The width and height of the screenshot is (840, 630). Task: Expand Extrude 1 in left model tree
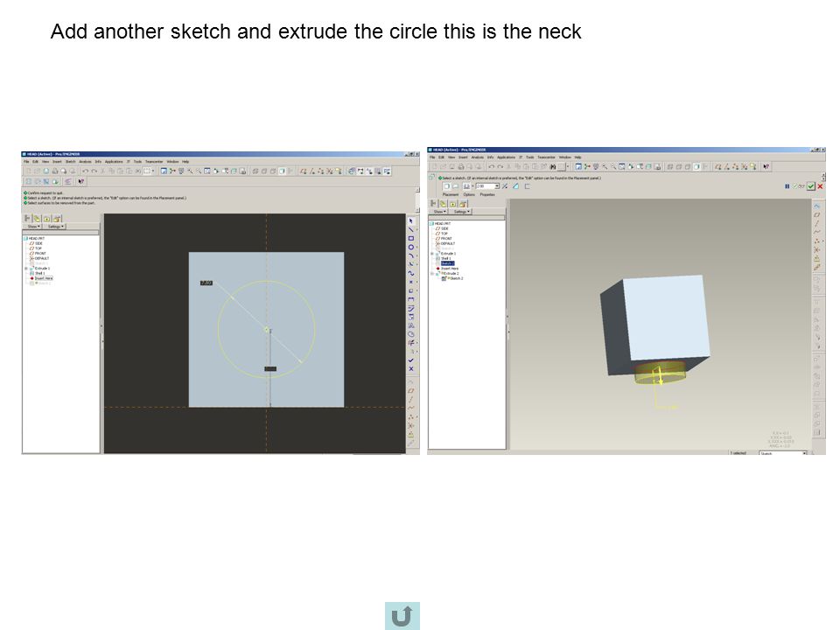[x=26, y=269]
